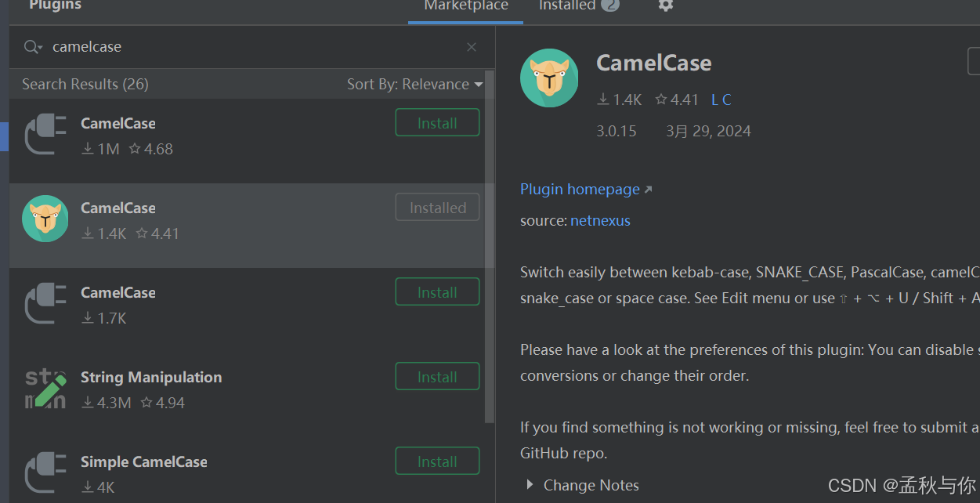The width and height of the screenshot is (980, 503).
Task: Click the search magnifier options icon
Action: (x=33, y=47)
